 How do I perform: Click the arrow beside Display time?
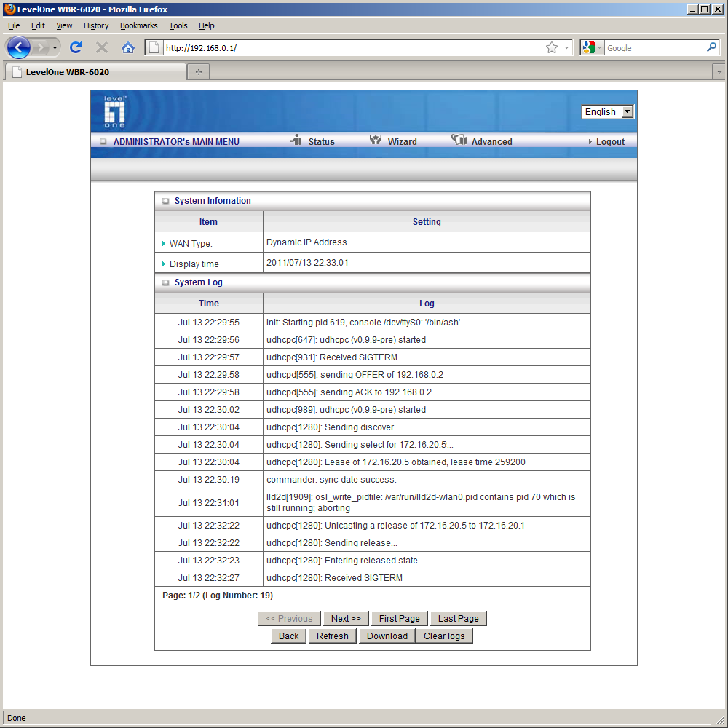click(x=163, y=264)
